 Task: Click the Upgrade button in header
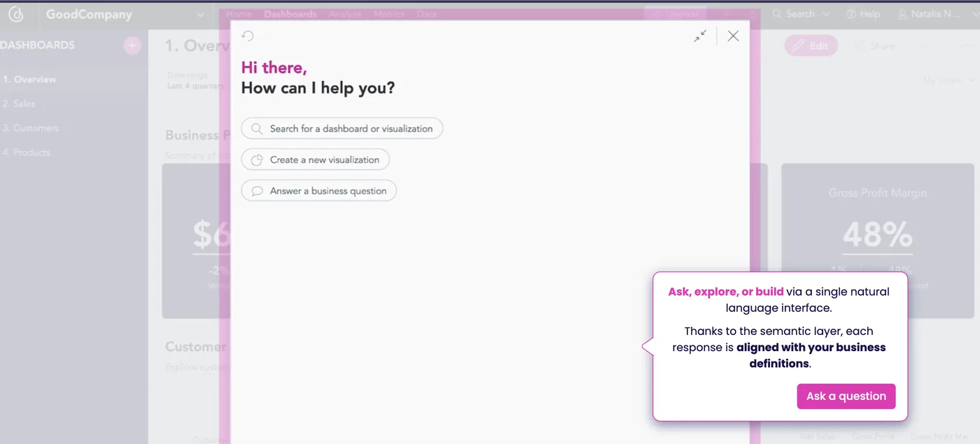675,14
